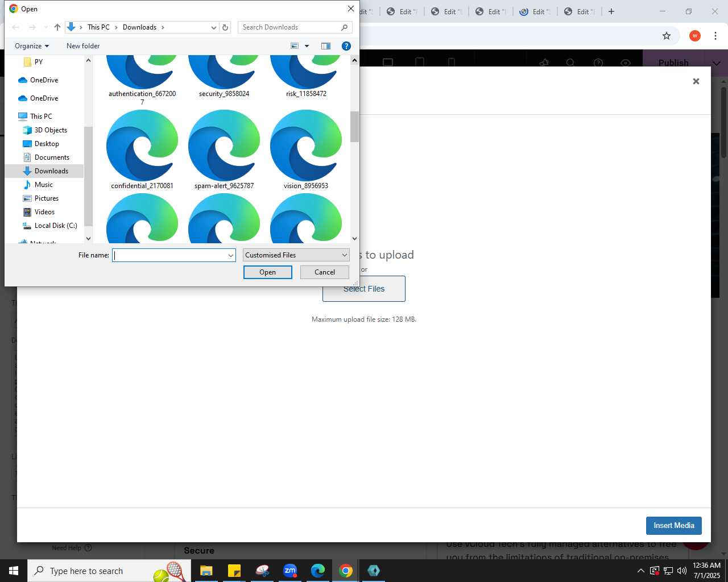Expand the chevron after Downloads in path
This screenshot has width=728, height=582.
pyautogui.click(x=163, y=27)
